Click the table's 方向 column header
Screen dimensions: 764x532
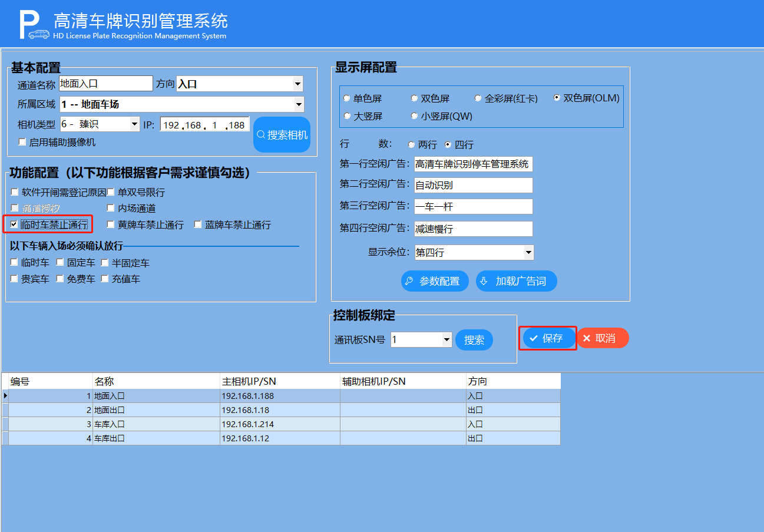pos(513,381)
